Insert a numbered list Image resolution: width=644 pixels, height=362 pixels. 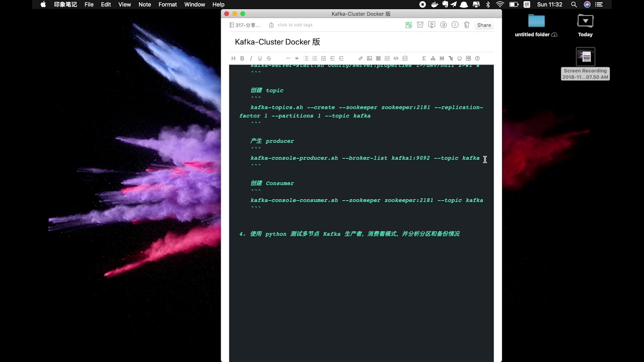pyautogui.click(x=315, y=58)
